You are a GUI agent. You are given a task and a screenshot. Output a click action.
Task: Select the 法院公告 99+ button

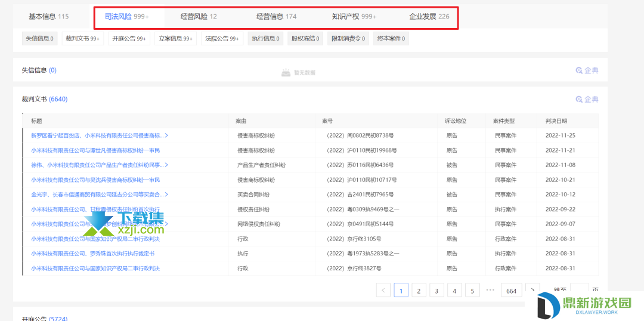click(222, 39)
